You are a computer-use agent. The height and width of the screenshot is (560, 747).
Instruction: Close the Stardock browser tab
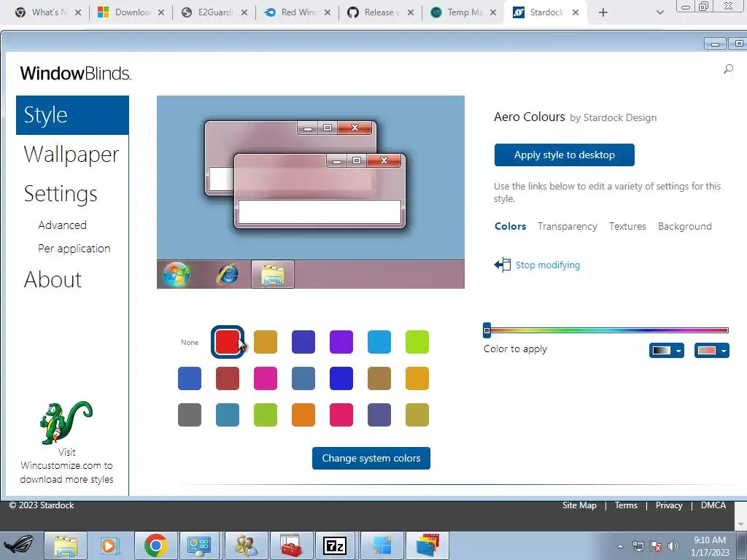576,12
